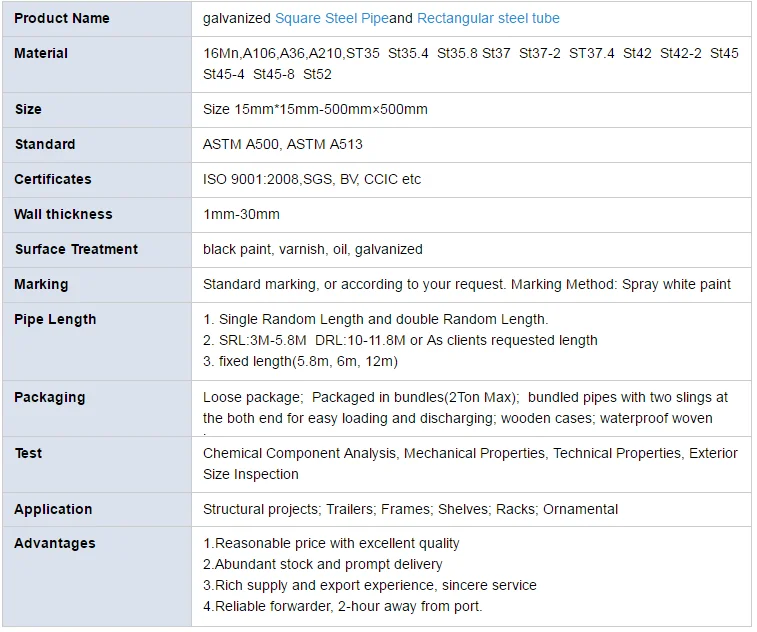Viewport: 757px width, 632px height.
Task: Select the Certificates row label
Action: [x=53, y=179]
